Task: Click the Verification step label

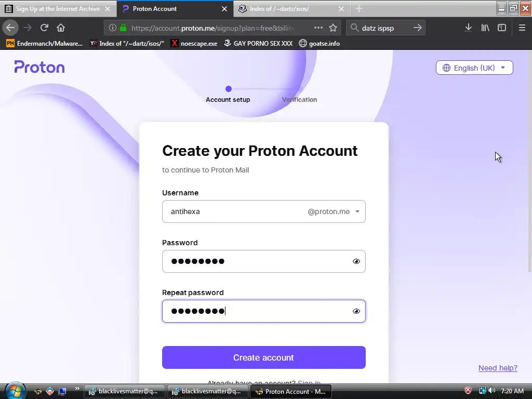Action: (x=299, y=99)
